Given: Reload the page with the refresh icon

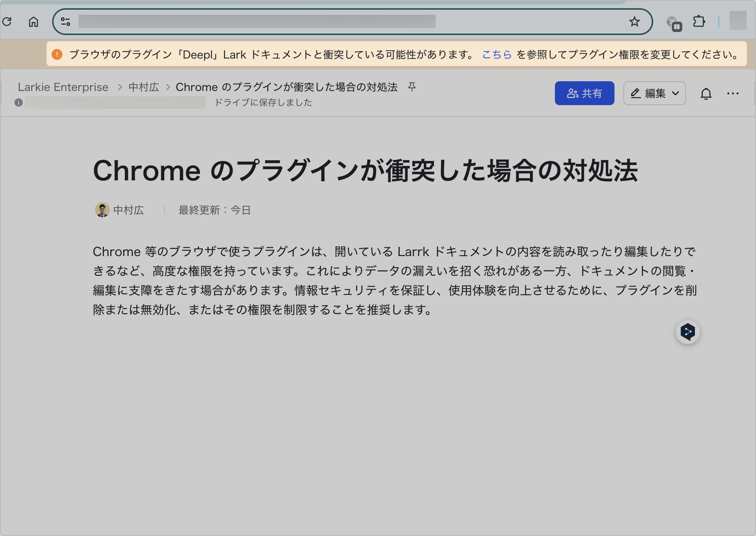Looking at the screenshot, I should [x=7, y=22].
